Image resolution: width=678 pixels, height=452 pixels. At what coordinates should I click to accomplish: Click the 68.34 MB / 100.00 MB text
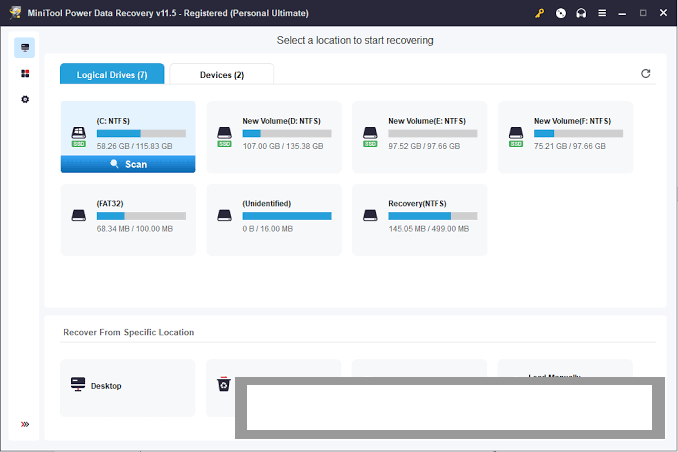click(x=134, y=229)
